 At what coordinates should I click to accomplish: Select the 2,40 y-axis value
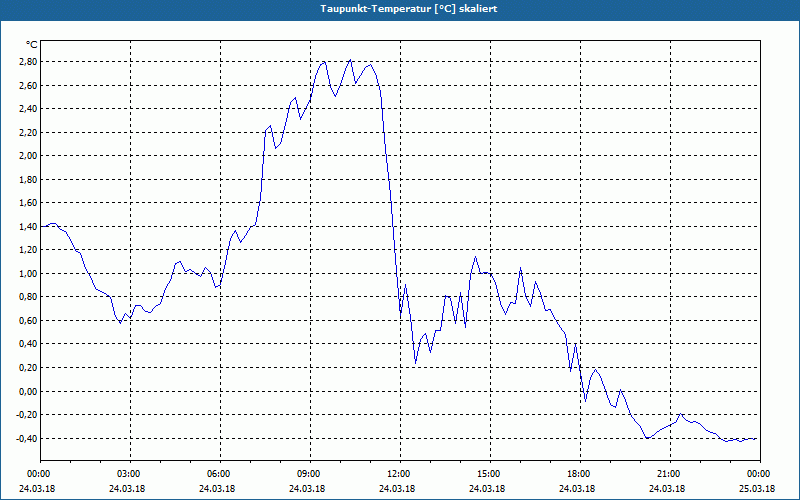[28, 109]
